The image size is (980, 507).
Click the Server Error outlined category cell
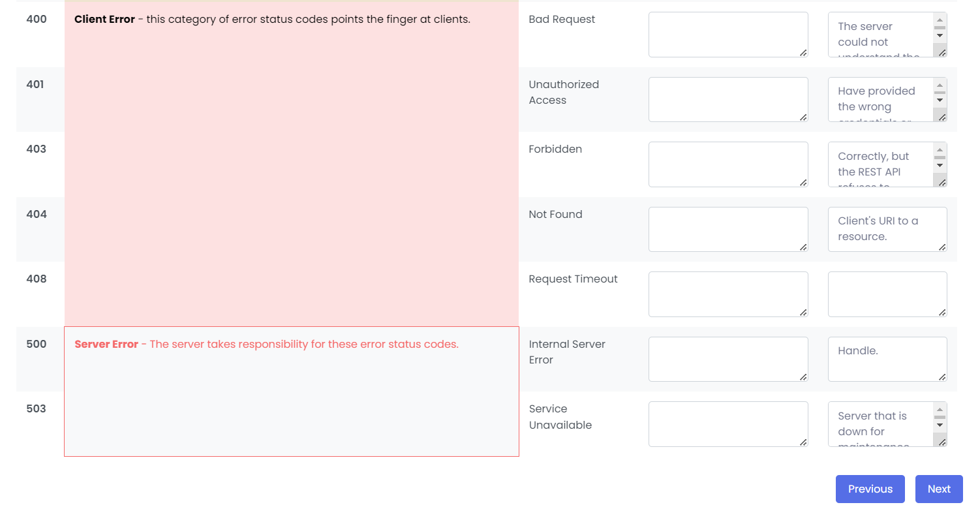[292, 392]
